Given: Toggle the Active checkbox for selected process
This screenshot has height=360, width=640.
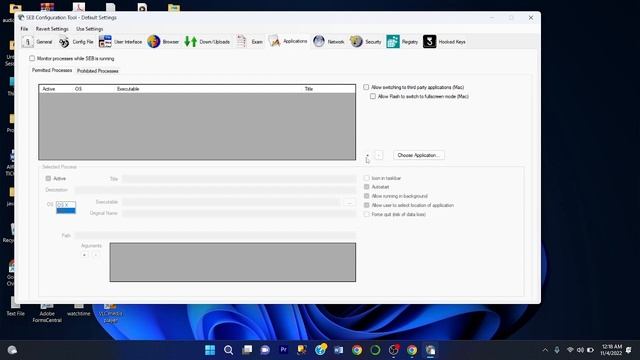Looking at the screenshot, I should coord(48,178).
